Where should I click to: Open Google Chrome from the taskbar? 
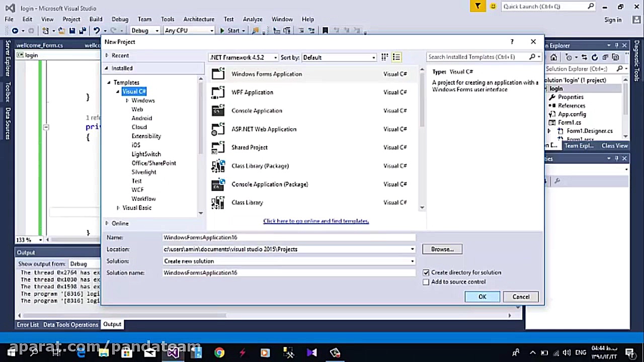(219, 352)
